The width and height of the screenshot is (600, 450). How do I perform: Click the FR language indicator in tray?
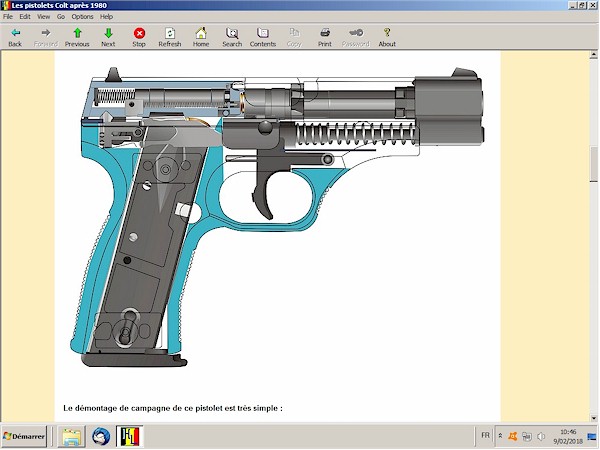click(x=485, y=436)
